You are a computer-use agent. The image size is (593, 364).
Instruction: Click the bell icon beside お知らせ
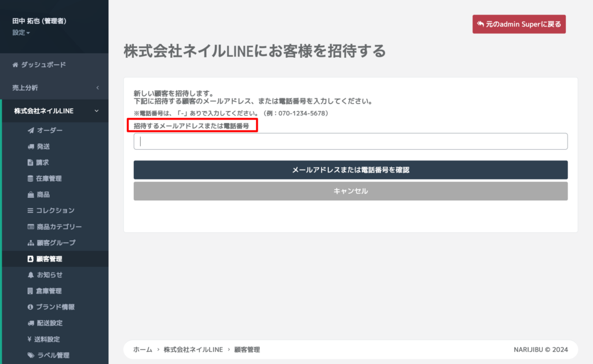pyautogui.click(x=31, y=275)
